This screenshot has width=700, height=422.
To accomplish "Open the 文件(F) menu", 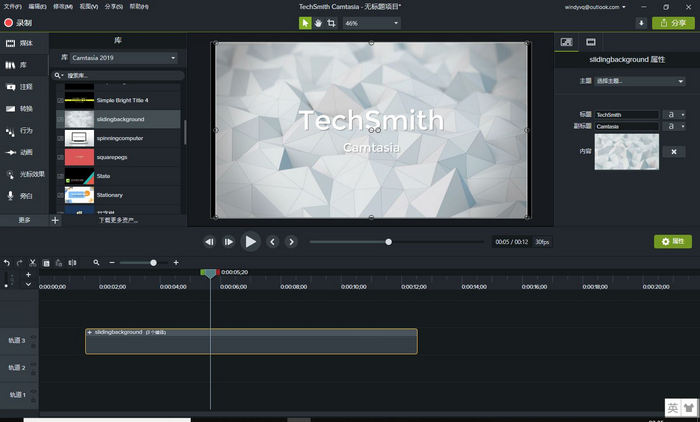I will (x=12, y=7).
